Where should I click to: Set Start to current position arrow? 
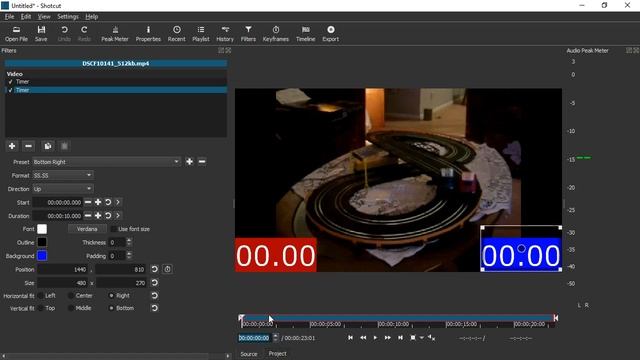118,202
